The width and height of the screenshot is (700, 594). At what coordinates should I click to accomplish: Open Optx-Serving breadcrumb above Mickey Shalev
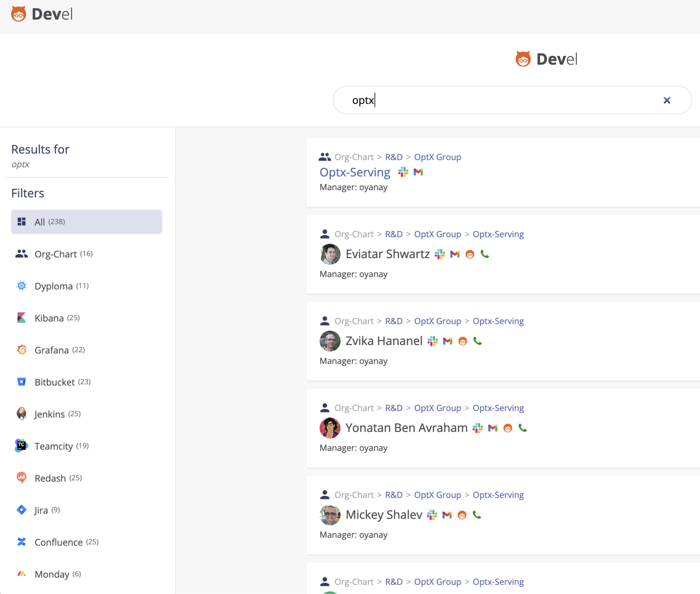[x=498, y=495]
